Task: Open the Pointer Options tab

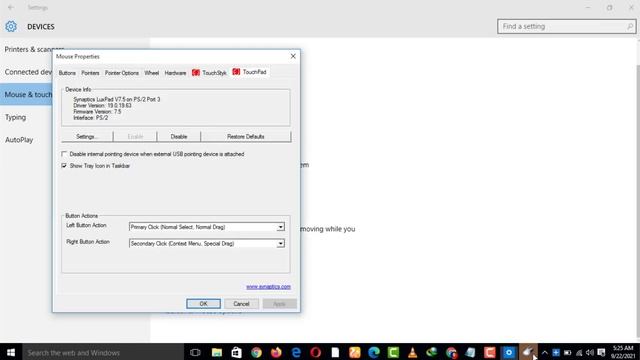Action: [x=122, y=73]
